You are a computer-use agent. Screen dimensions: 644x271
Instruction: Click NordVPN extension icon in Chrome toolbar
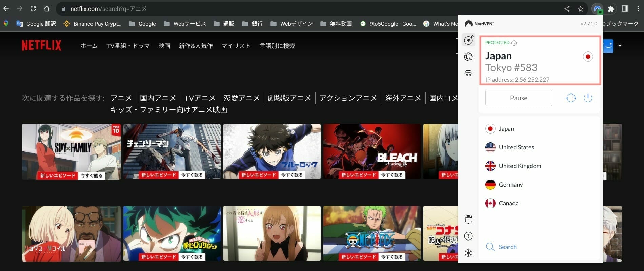[597, 9]
